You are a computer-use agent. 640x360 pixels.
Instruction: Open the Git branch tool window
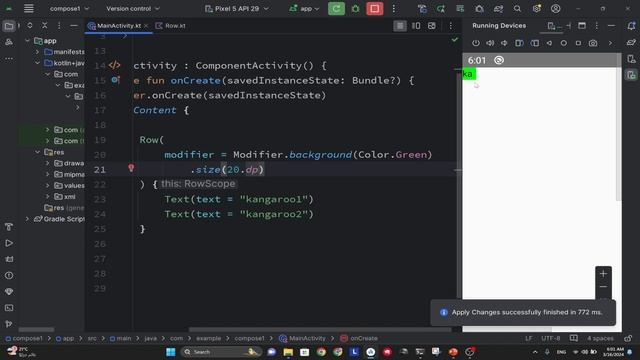point(9,324)
